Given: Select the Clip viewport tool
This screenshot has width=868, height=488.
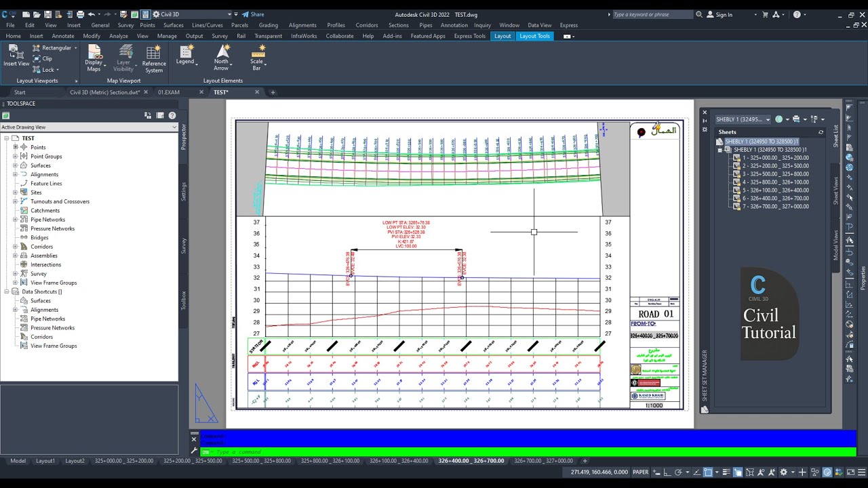Looking at the screenshot, I should click(x=42, y=59).
